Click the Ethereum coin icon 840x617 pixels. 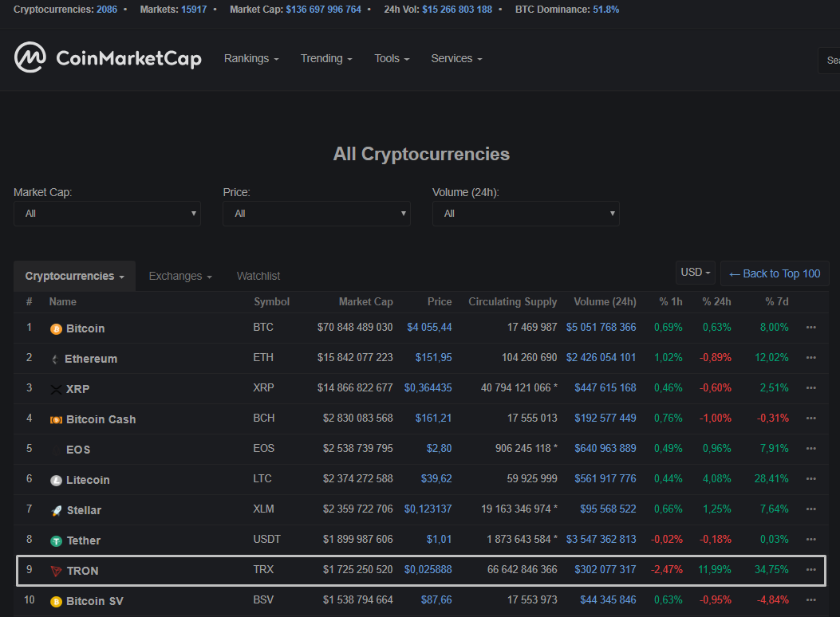point(54,359)
